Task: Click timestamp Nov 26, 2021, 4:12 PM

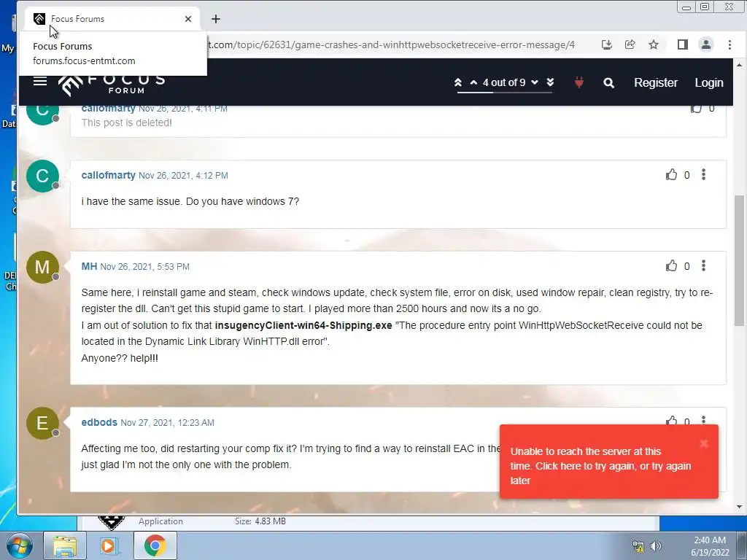Action: 183,176
